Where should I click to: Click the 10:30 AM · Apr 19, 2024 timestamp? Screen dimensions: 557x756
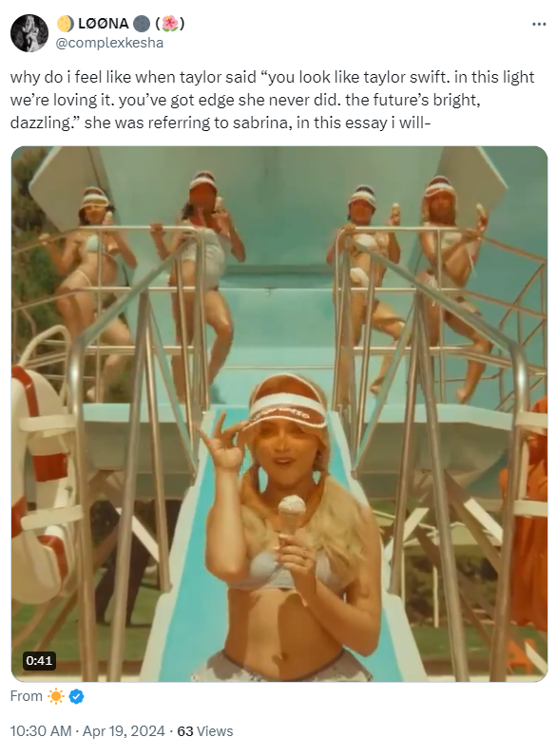click(87, 731)
